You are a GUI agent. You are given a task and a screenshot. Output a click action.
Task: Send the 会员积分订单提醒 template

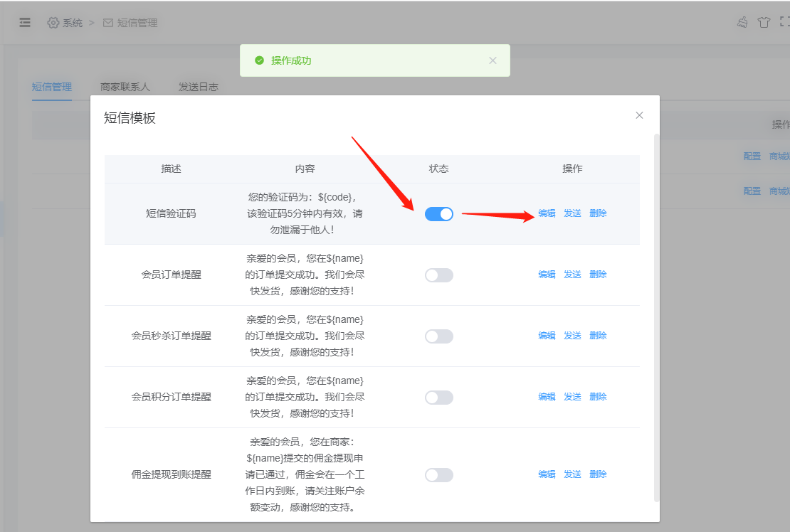pos(572,397)
